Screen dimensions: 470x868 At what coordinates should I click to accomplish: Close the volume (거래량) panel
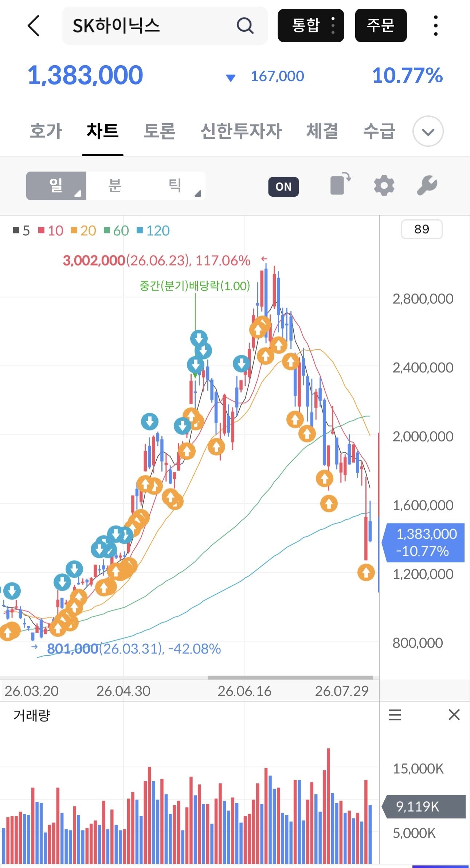pyautogui.click(x=454, y=715)
